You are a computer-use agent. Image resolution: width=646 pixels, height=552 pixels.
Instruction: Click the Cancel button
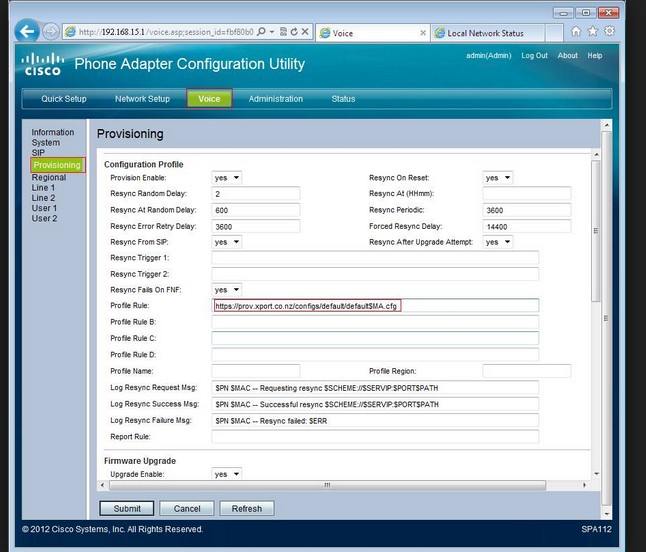point(187,509)
